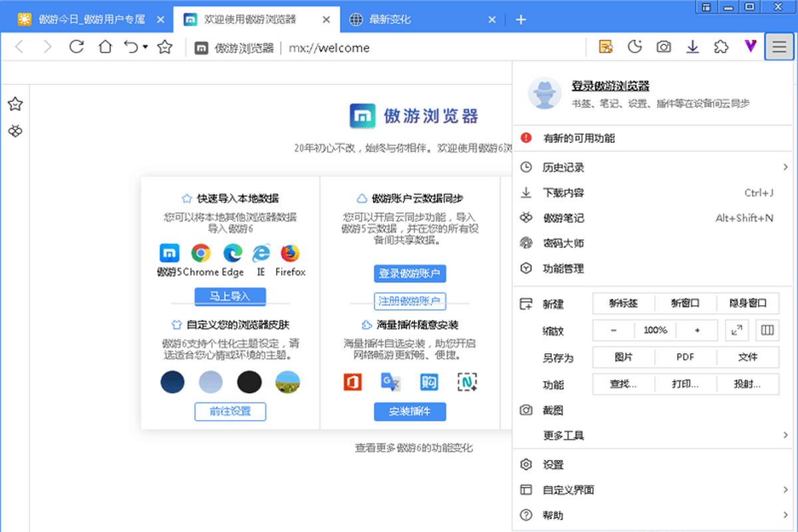Reset zoom via 100% value
The image size is (798, 532).
pyautogui.click(x=656, y=331)
